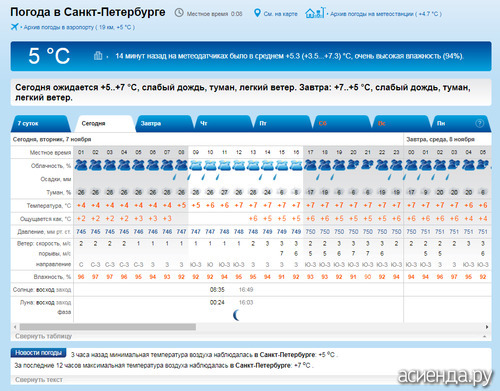
Task: Click the wind 'направление' row label
Action: (x=53, y=264)
